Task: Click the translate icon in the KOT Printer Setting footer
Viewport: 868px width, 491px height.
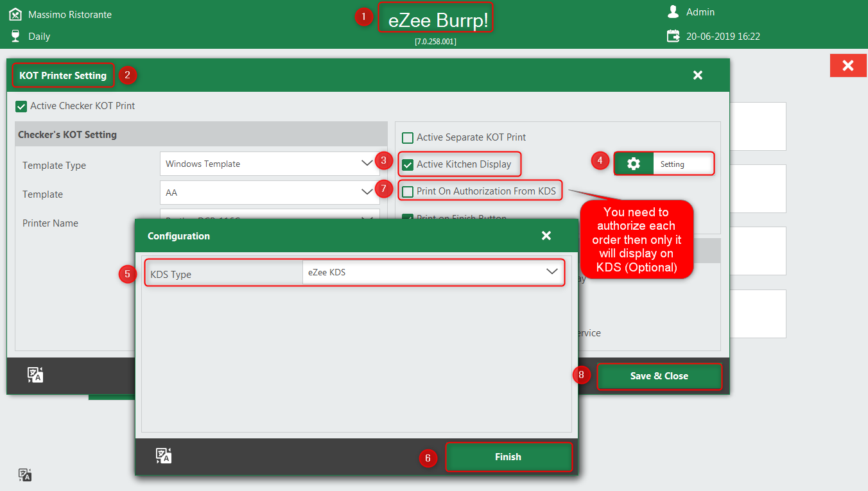Action: click(35, 375)
